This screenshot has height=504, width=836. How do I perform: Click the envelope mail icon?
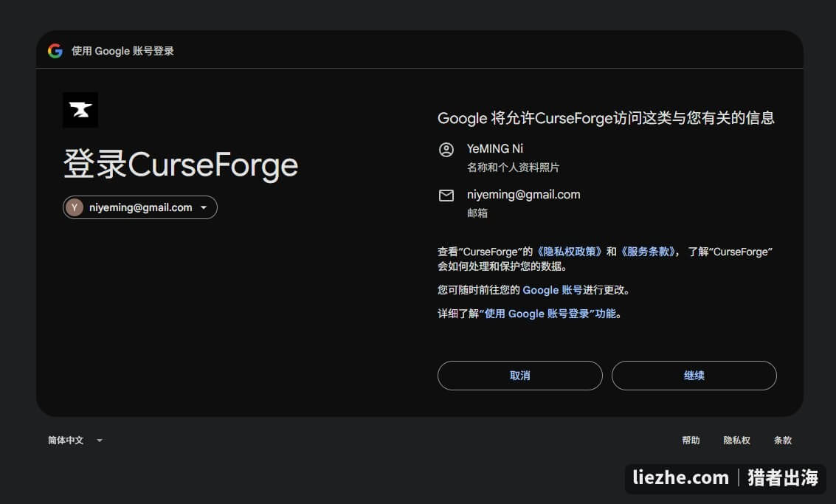(x=446, y=196)
